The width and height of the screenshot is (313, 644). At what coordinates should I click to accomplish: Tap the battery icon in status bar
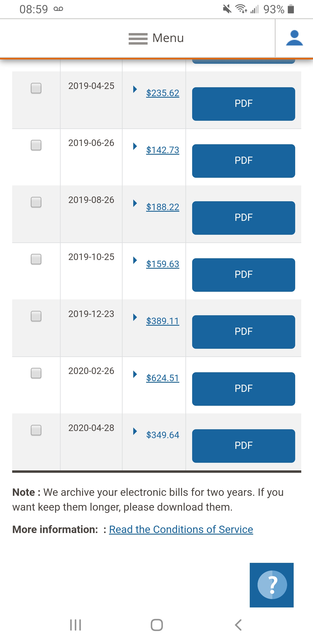[291, 9]
